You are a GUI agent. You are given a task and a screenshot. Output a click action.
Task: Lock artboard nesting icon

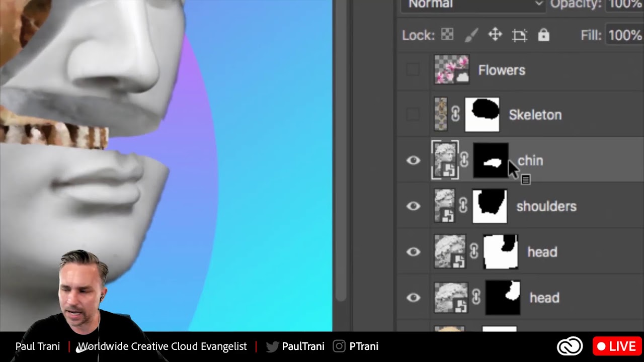pyautogui.click(x=519, y=35)
